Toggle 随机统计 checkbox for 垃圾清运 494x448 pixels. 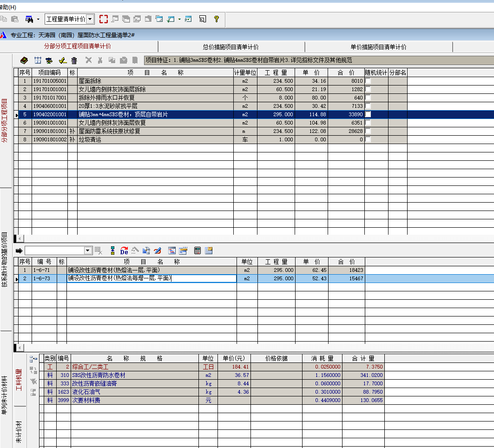click(x=368, y=139)
